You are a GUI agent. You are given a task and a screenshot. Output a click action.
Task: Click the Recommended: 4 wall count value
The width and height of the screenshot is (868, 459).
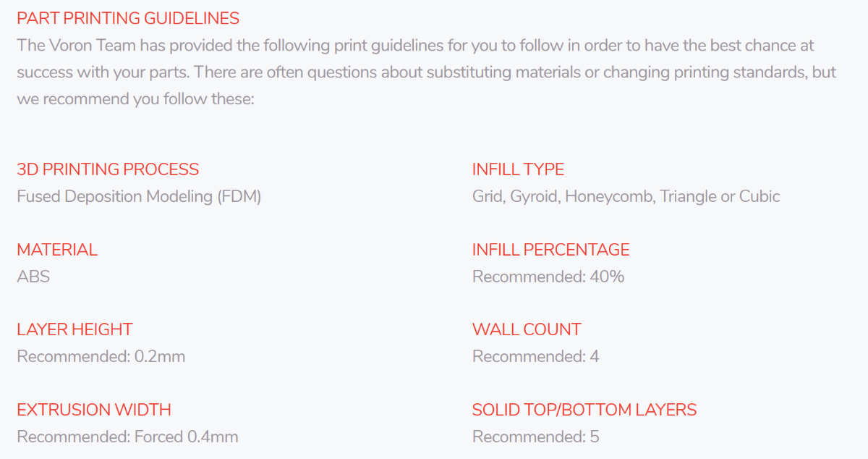(x=536, y=356)
